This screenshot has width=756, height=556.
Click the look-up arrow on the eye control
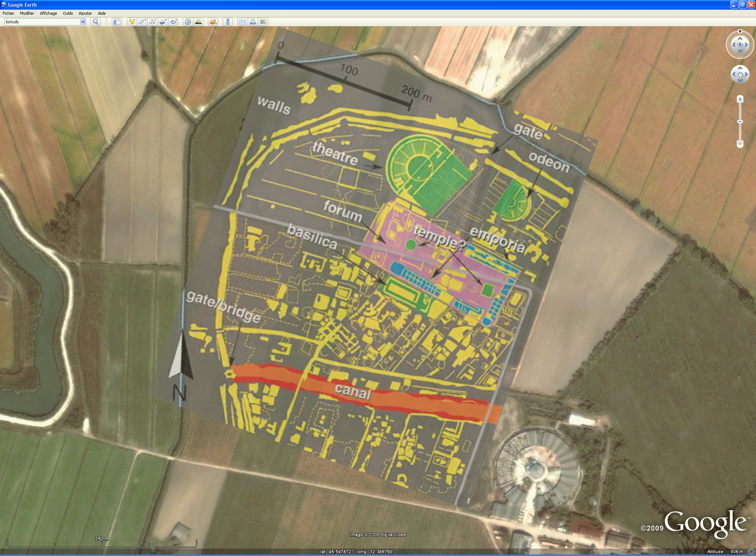(x=740, y=38)
